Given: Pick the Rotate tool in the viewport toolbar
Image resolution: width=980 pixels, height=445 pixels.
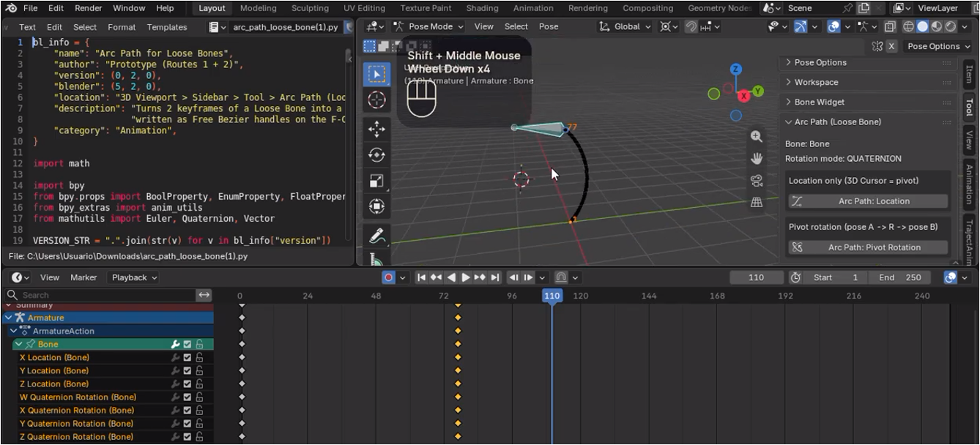Looking at the screenshot, I should point(376,155).
